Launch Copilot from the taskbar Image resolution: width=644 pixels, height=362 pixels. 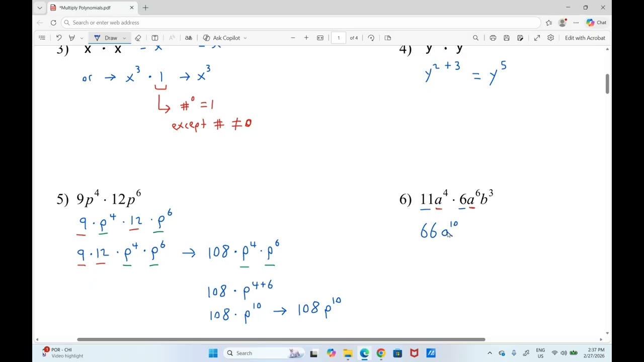coord(331,353)
